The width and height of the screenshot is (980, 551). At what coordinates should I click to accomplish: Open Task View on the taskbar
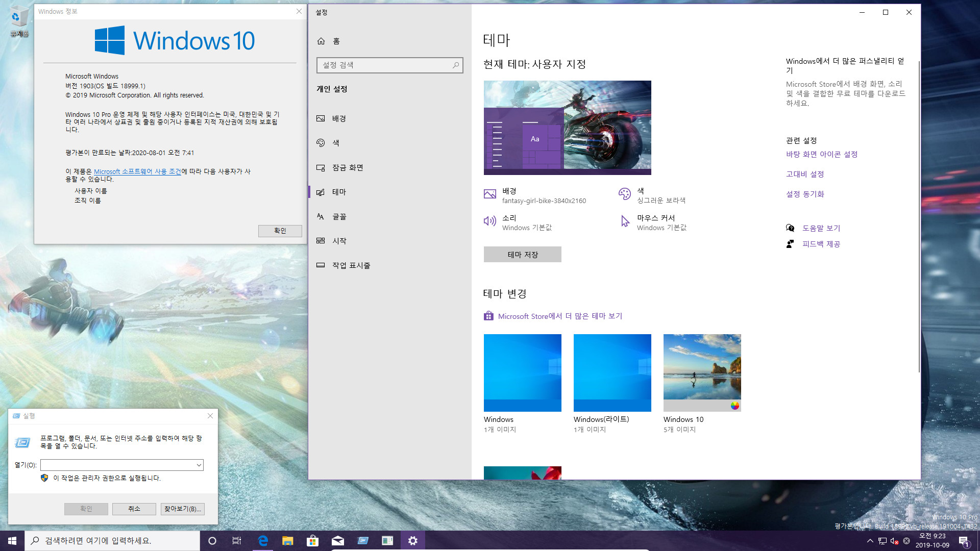tap(237, 541)
